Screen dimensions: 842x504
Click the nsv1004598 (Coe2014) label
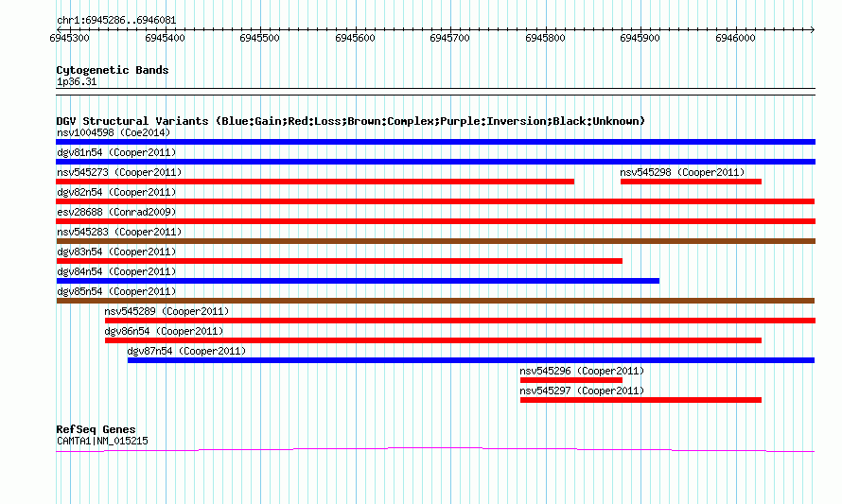[x=114, y=132]
